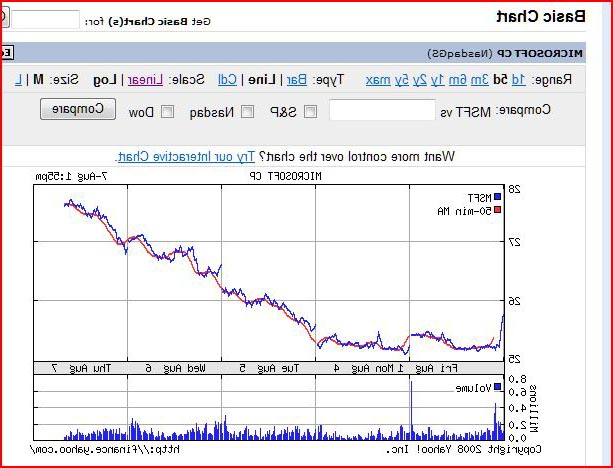Click the 7-Aug 1:55pm timestamp
The image size is (613, 468).
[x=71, y=176]
